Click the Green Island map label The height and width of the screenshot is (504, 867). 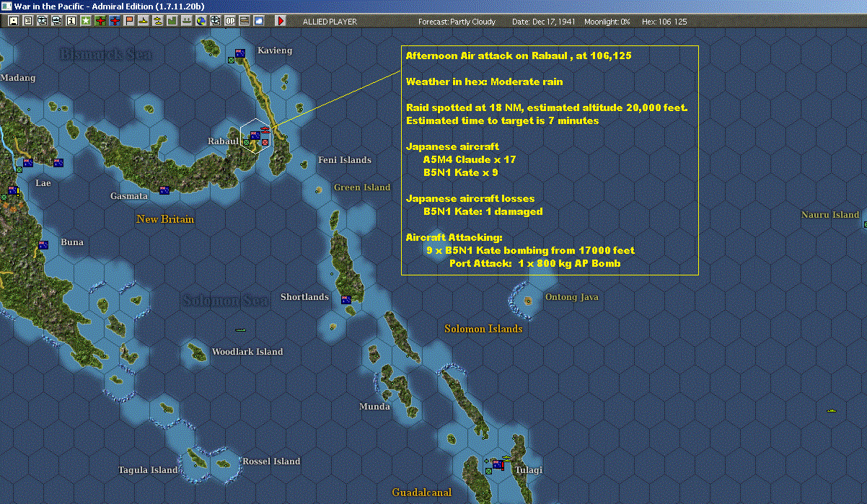[x=362, y=187]
